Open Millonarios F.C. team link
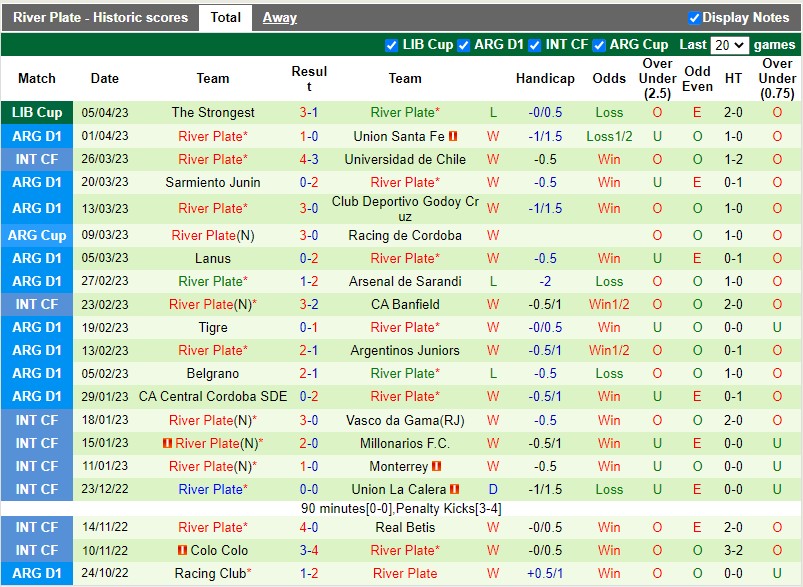Image resolution: width=803 pixels, height=587 pixels. [405, 443]
